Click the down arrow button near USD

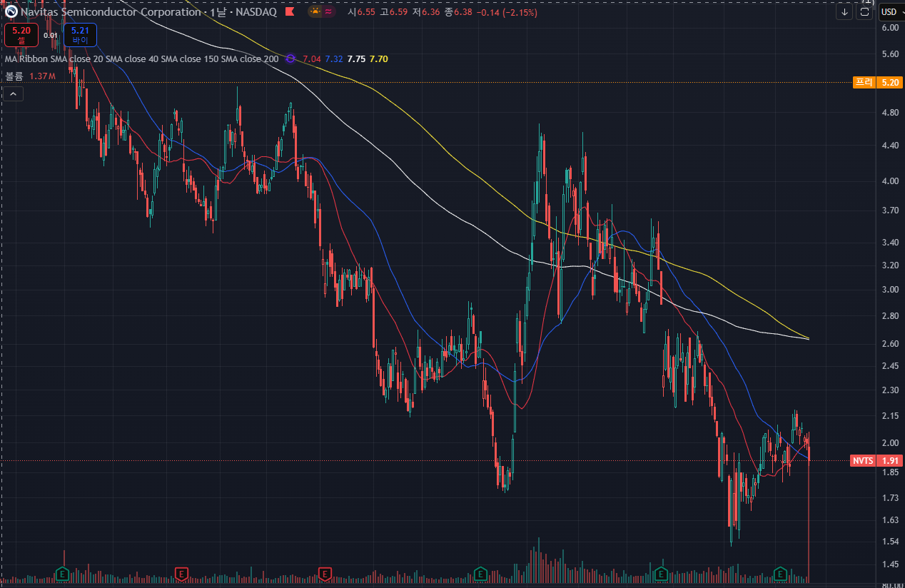[844, 12]
